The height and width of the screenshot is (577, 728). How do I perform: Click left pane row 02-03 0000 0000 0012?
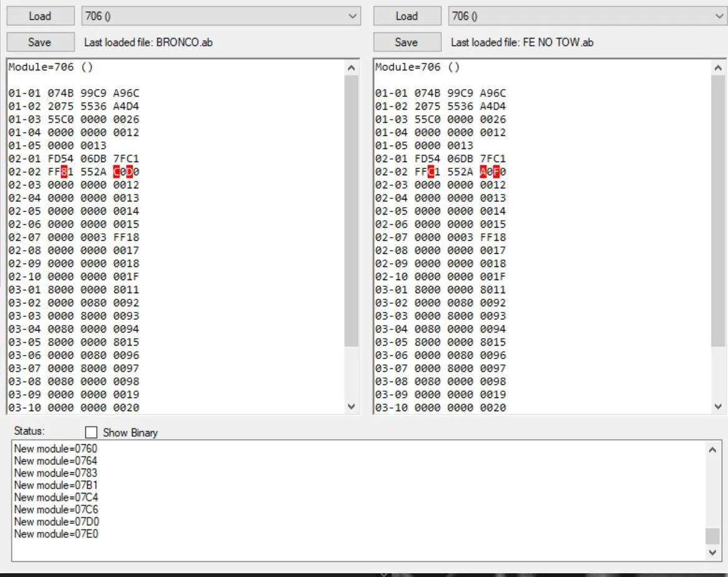74,185
